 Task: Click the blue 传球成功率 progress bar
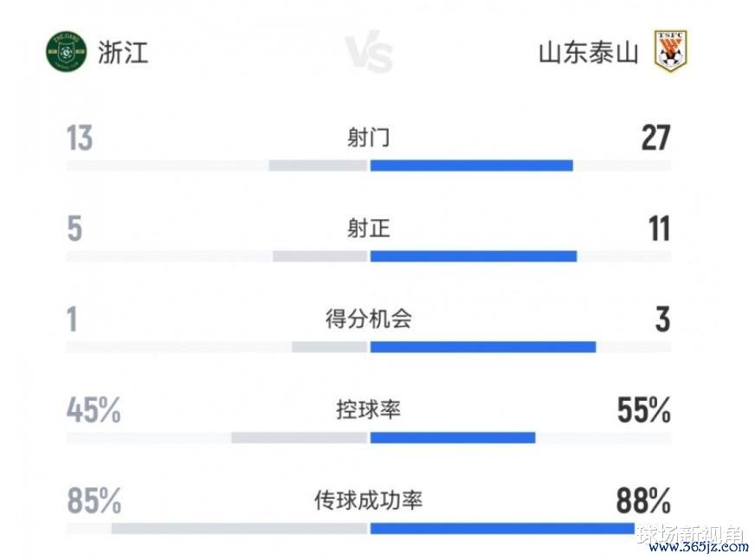[502, 528]
